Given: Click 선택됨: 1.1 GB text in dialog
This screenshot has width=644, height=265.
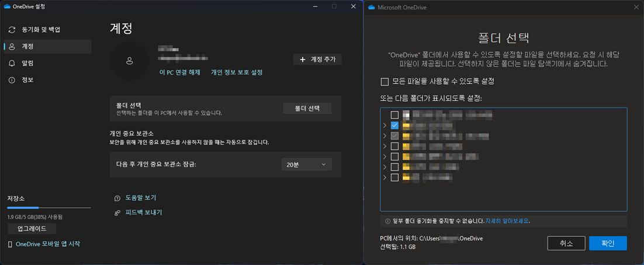Looking at the screenshot, I should 398,247.
